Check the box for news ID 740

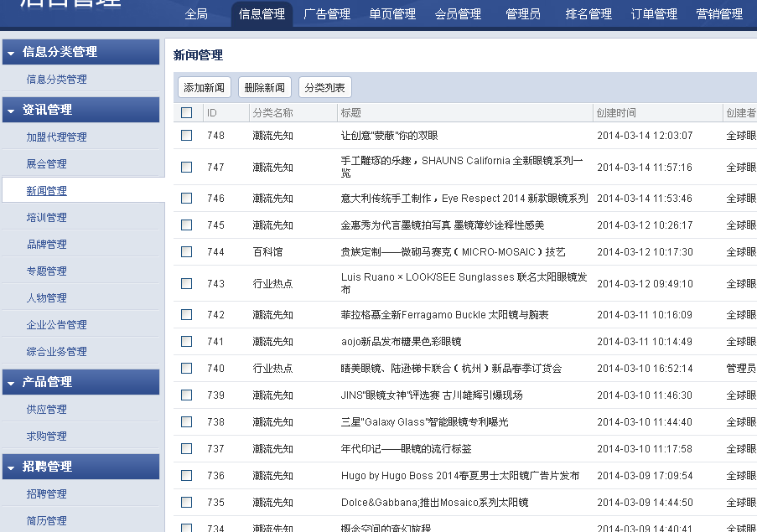tap(186, 369)
